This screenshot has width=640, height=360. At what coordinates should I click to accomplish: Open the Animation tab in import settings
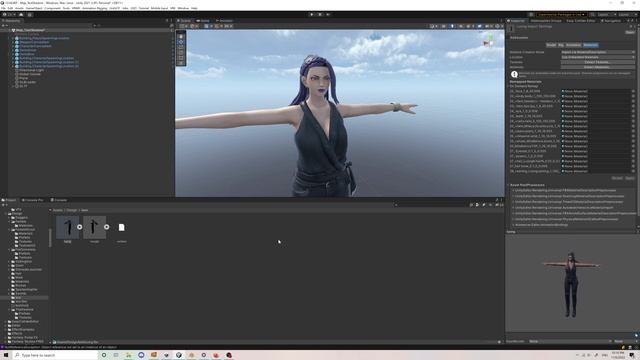coord(573,45)
